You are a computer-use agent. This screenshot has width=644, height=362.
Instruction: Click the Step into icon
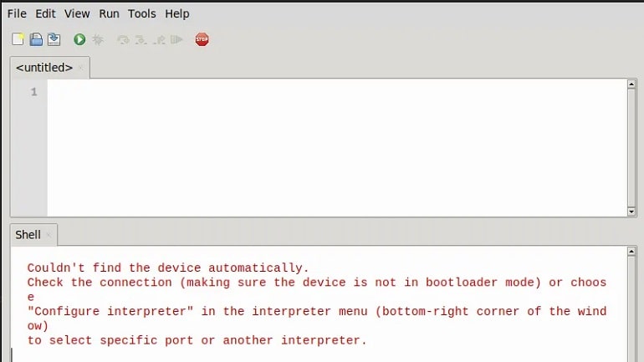click(141, 40)
